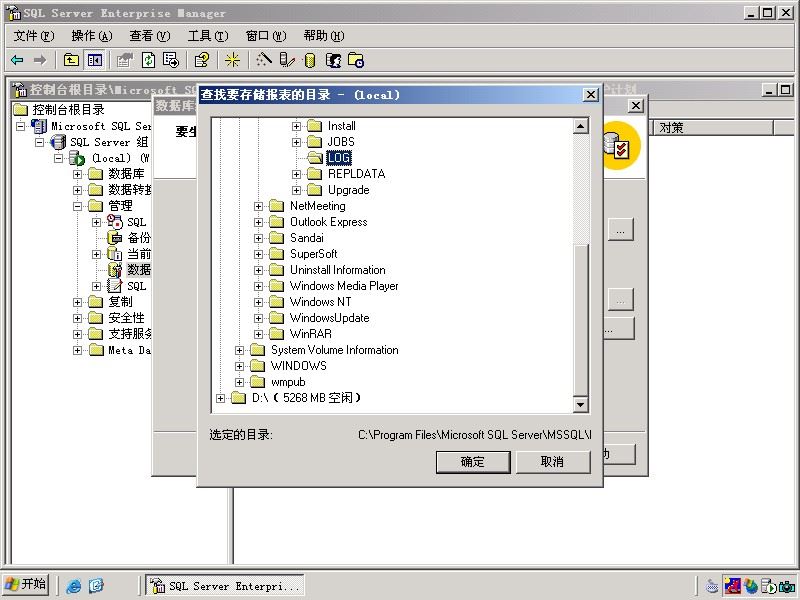Expand the Outlook Express folder
Screen dimensions: 800x600
pos(258,222)
